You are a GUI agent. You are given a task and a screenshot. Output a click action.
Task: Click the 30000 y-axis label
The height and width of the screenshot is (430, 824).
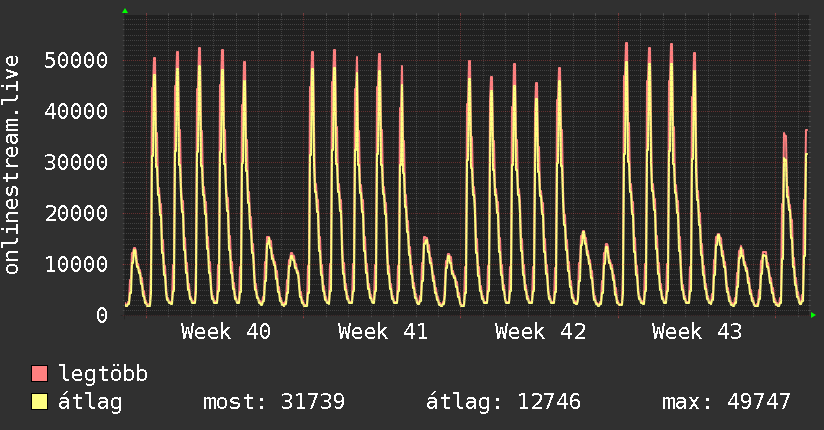(76, 162)
